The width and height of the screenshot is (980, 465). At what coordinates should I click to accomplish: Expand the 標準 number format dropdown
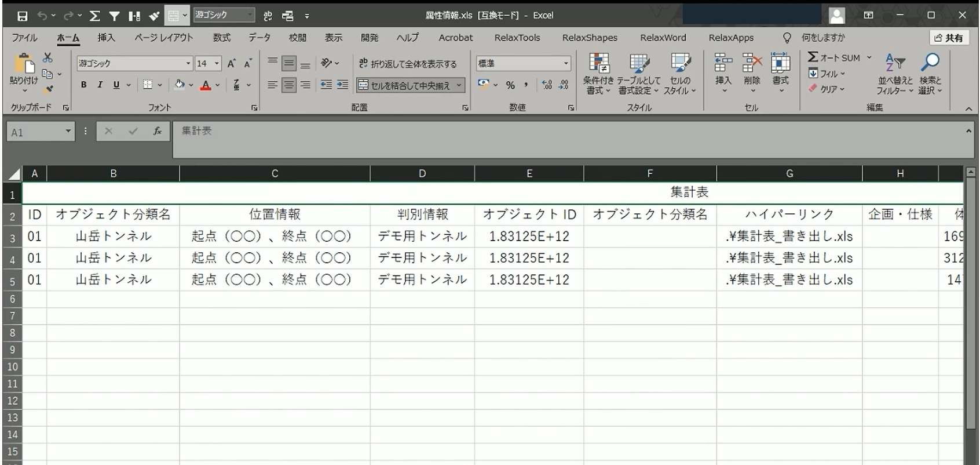click(566, 64)
